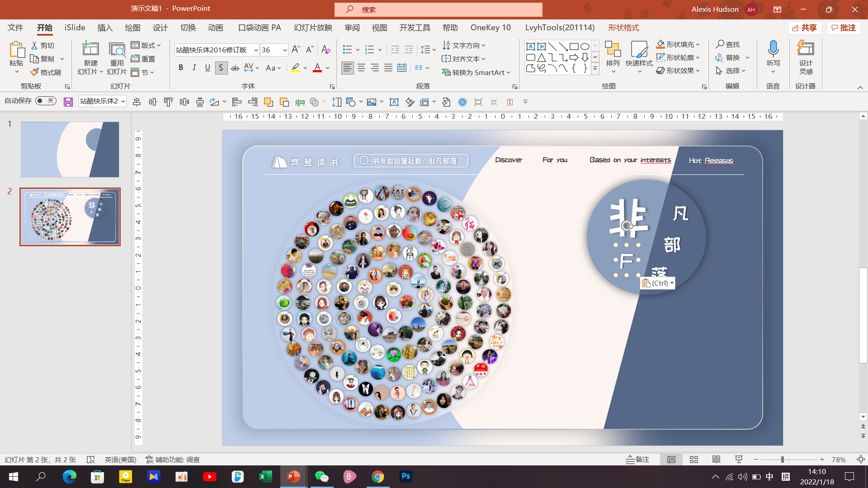Click the Dictate microphone icon
868x488 pixels.
pos(773,49)
